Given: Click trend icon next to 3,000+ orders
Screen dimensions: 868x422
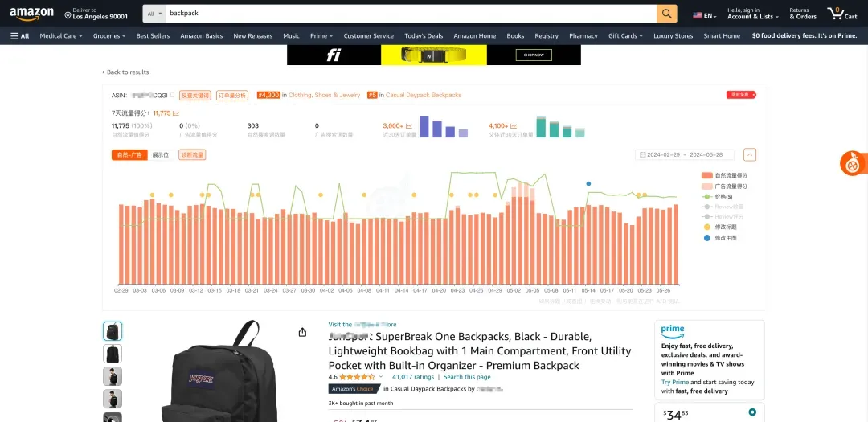Looking at the screenshot, I should click(409, 125).
